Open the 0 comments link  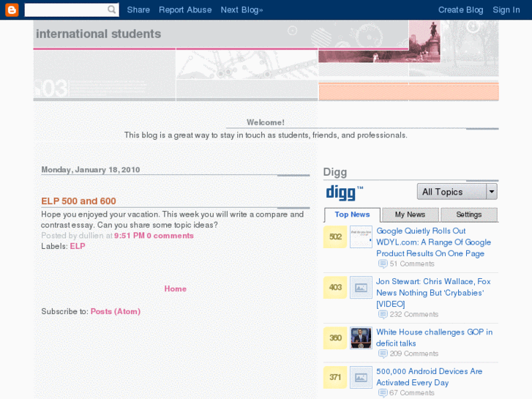170,236
